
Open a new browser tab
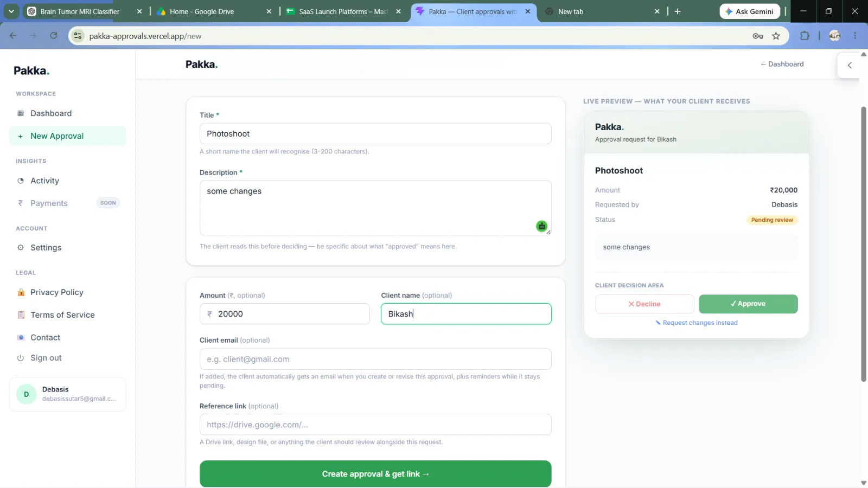(678, 11)
